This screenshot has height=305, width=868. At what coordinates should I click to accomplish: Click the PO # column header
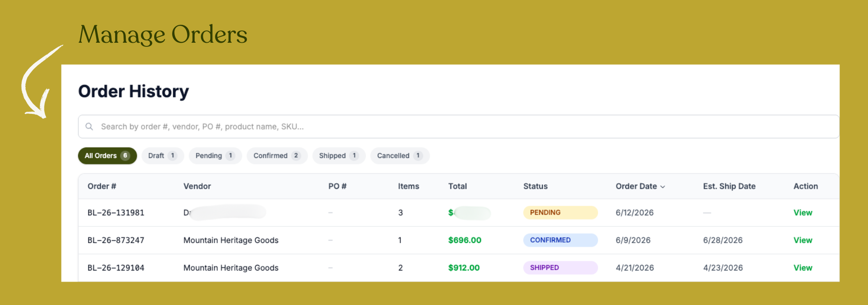click(337, 186)
